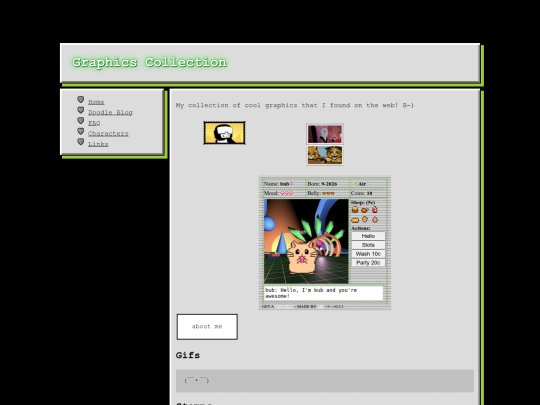The image size is (540, 405).
Task: Click the Belly hunger meter
Action: (321, 193)
